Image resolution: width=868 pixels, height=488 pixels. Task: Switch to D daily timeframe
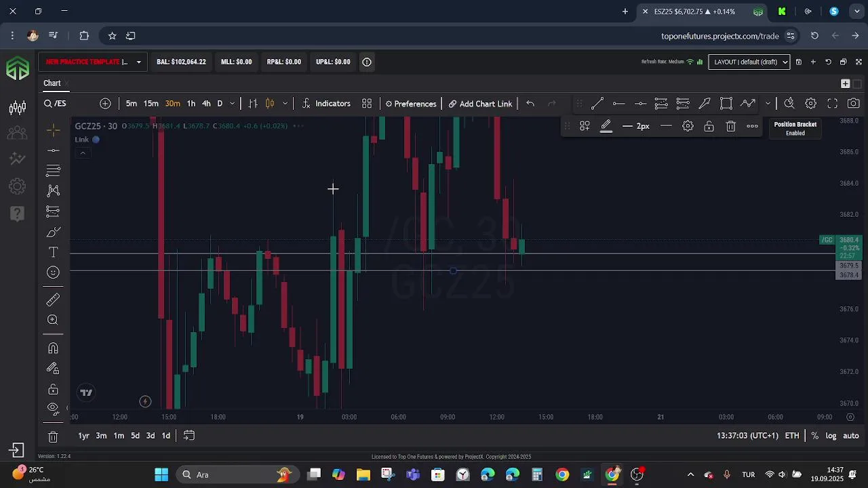click(220, 104)
